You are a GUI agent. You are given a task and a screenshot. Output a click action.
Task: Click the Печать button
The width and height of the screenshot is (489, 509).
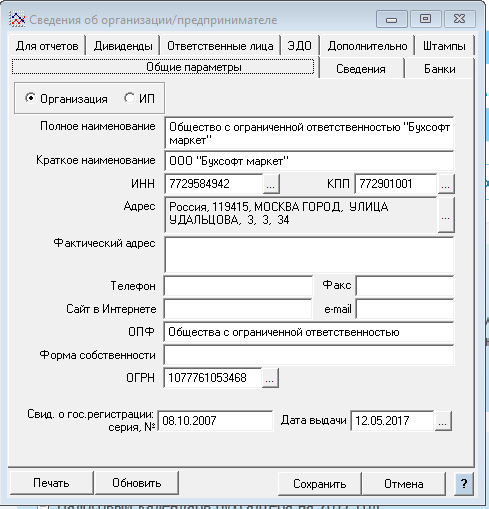[51, 483]
